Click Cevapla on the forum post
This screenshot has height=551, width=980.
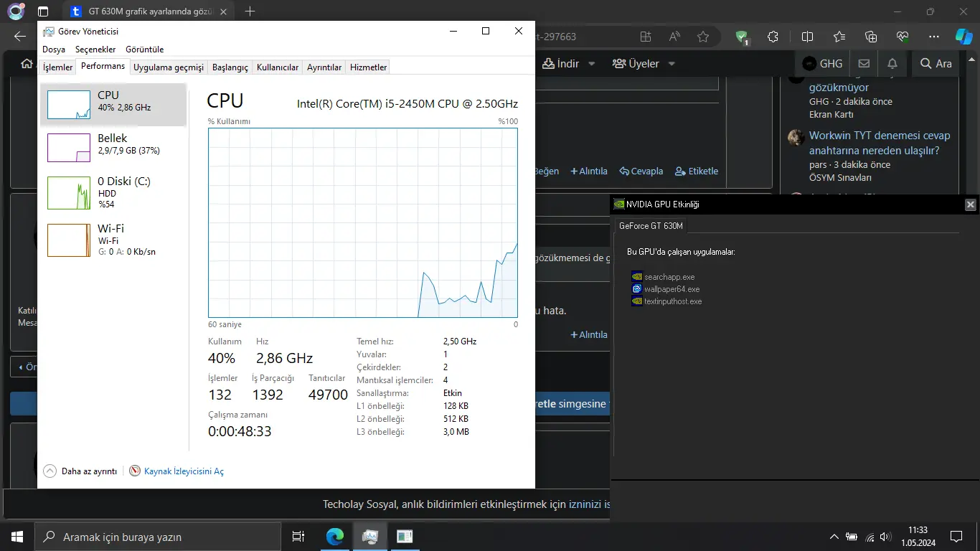(x=641, y=171)
